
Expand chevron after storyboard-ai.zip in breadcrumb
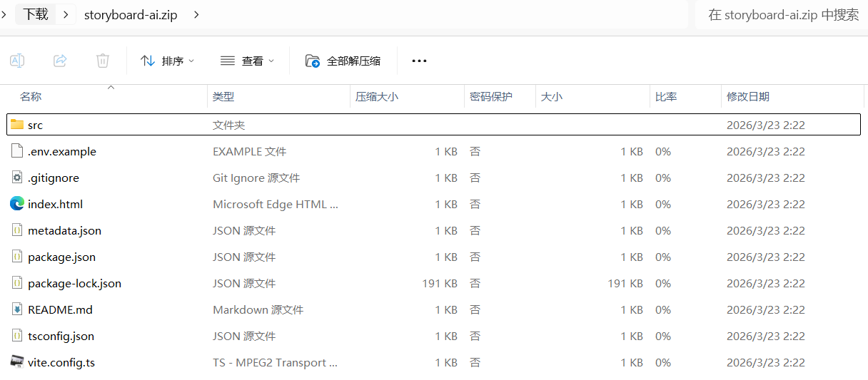(x=196, y=14)
